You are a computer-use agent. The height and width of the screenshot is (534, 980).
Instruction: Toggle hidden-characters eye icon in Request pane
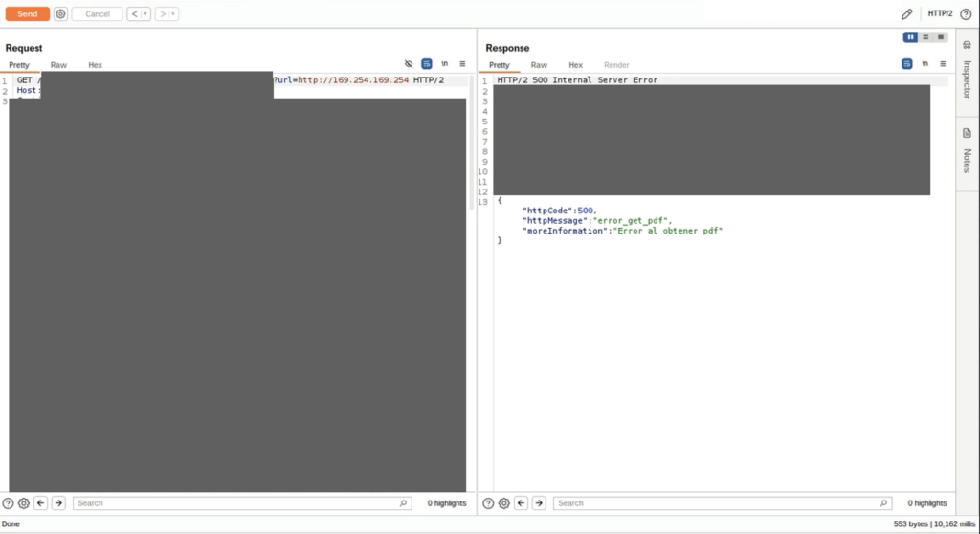[410, 64]
